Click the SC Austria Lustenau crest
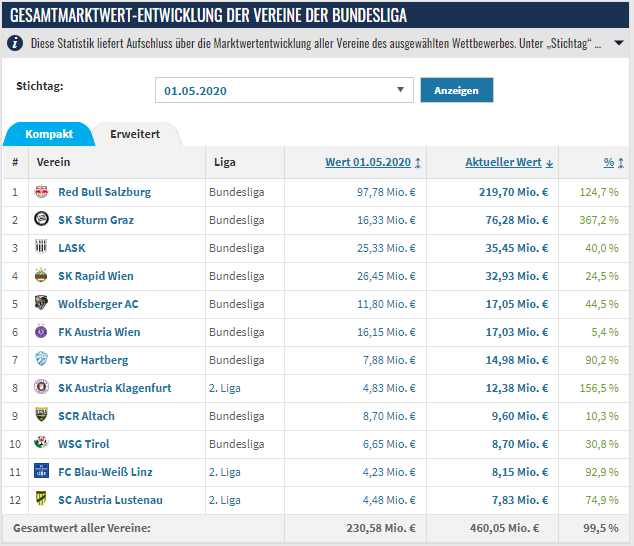 (x=41, y=499)
